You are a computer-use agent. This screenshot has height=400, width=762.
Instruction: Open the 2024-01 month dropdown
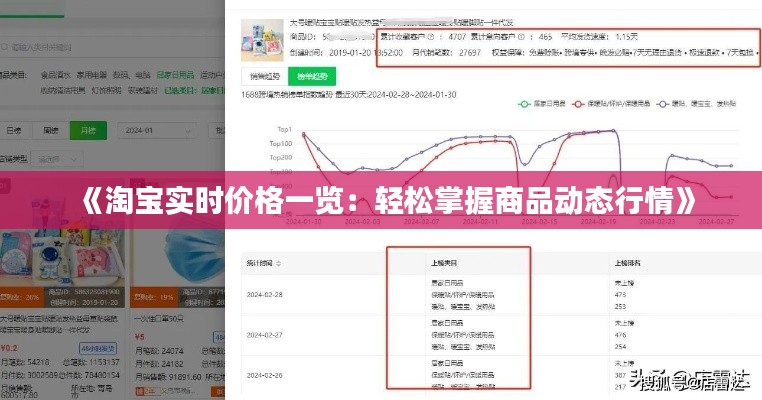coord(159,130)
